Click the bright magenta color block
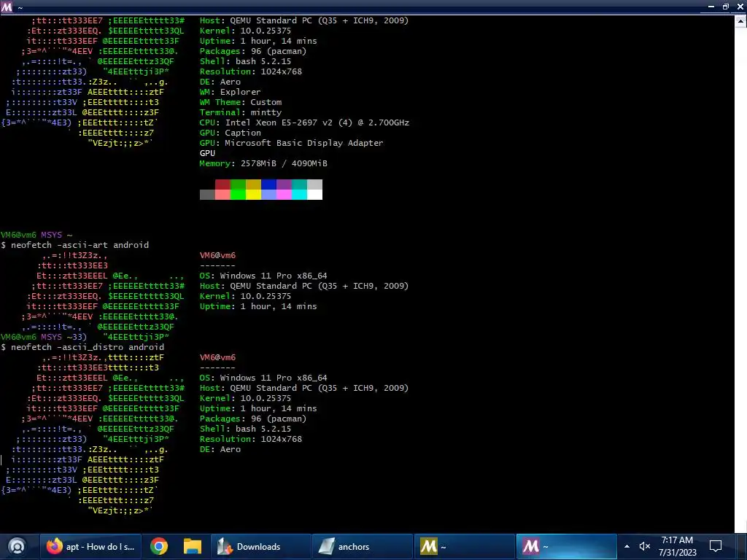 [x=284, y=194]
